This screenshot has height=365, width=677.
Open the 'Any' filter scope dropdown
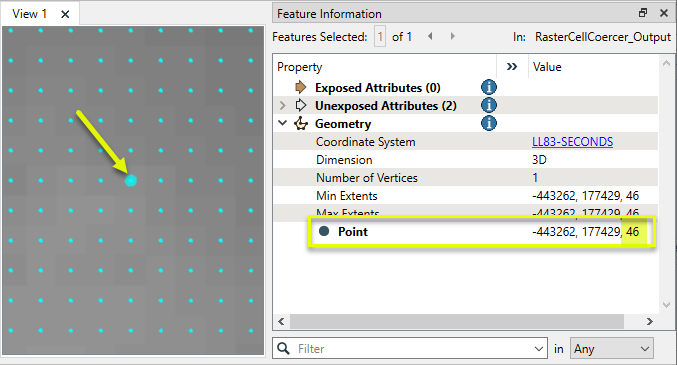[611, 348]
